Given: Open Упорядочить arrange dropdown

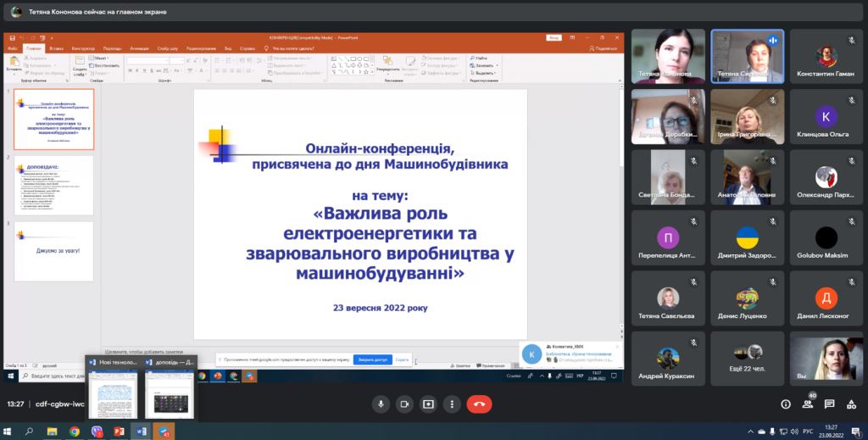Looking at the screenshot, I should [388, 64].
